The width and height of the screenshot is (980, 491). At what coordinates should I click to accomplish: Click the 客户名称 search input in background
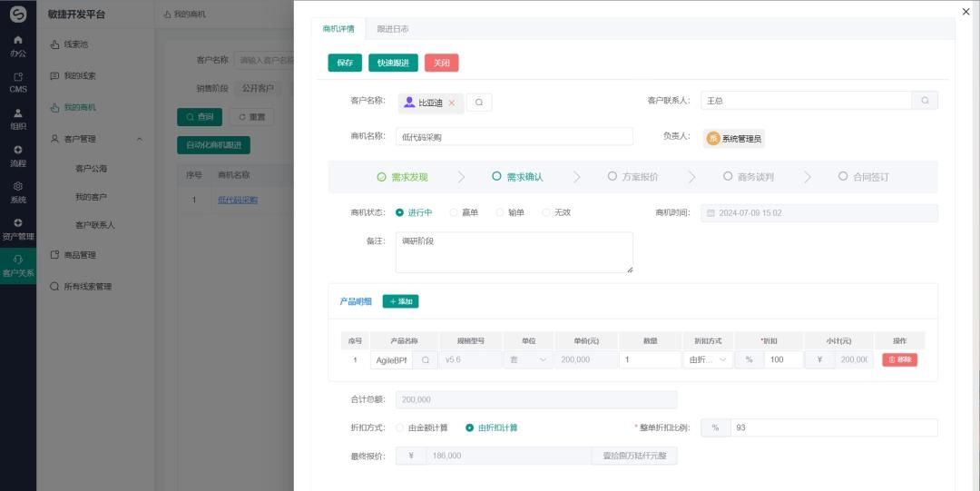click(264, 60)
